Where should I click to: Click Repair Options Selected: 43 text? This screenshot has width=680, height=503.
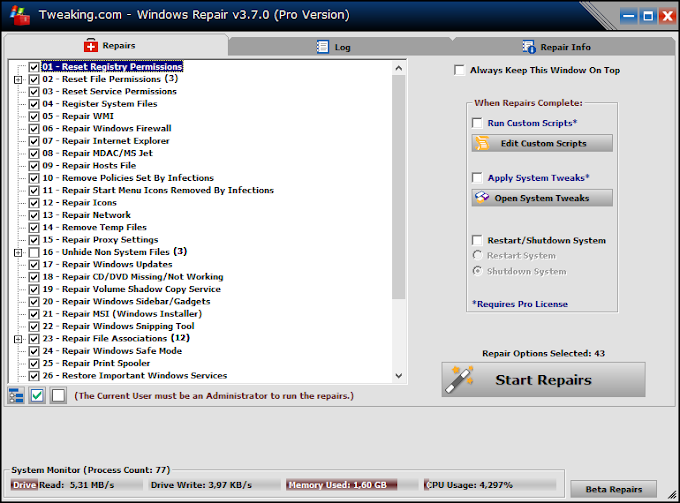coord(543,353)
